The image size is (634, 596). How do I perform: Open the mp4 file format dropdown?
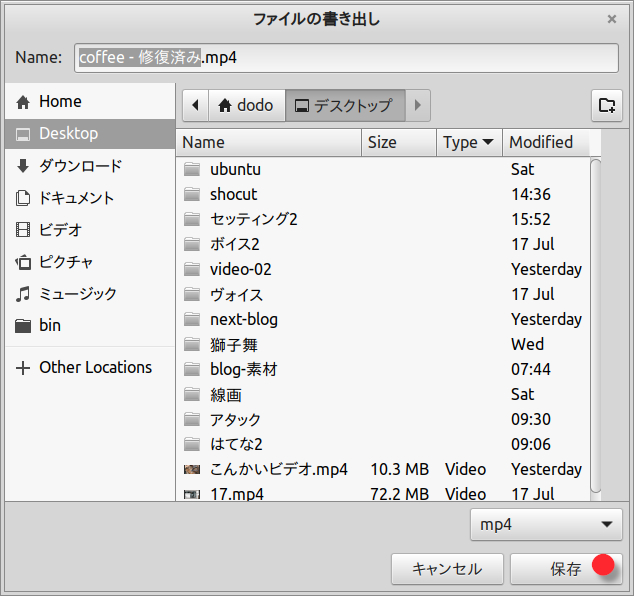pos(546,524)
